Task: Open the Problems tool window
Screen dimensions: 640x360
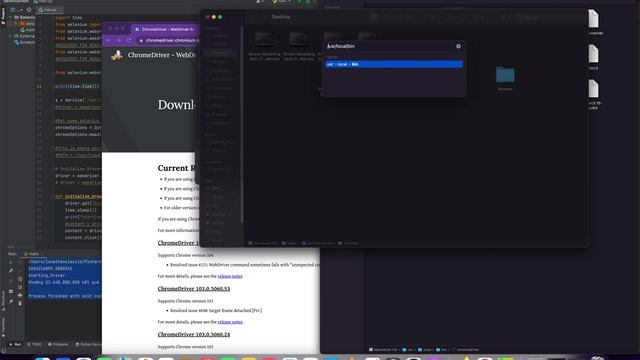Action: point(58,344)
